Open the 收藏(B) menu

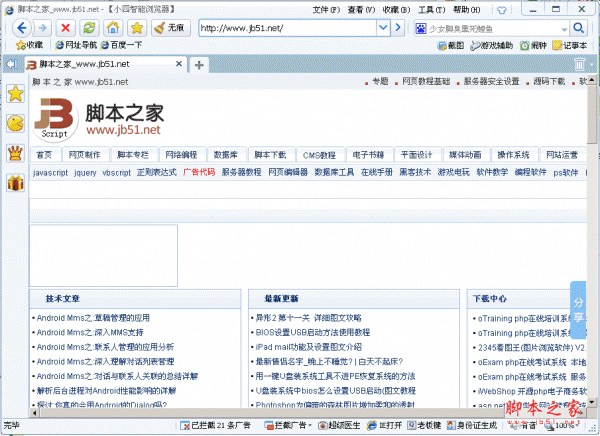(396, 10)
